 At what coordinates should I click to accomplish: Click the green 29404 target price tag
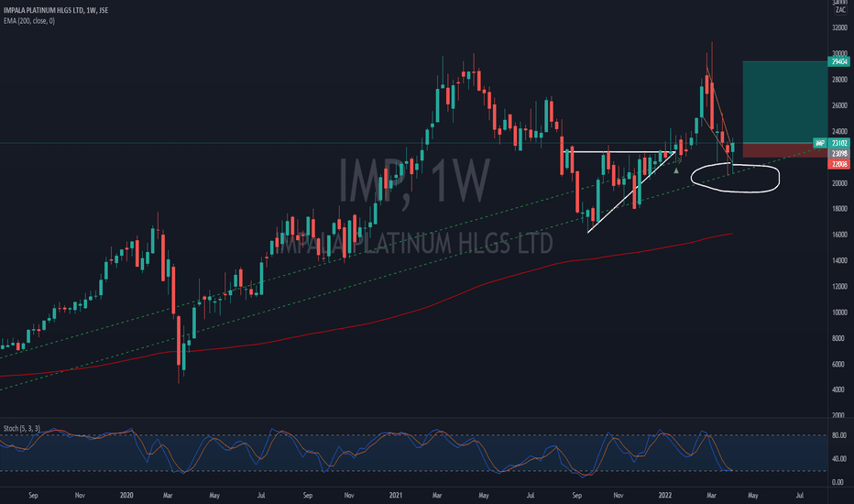839,62
